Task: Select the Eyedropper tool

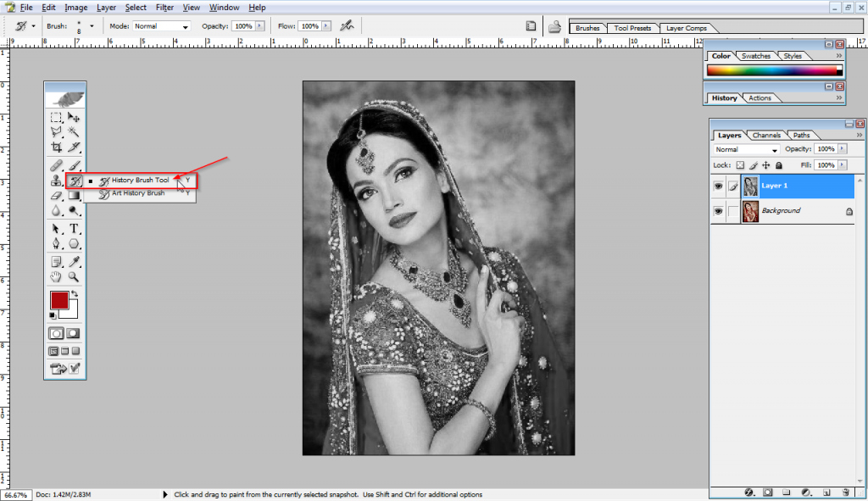Action: (74, 261)
